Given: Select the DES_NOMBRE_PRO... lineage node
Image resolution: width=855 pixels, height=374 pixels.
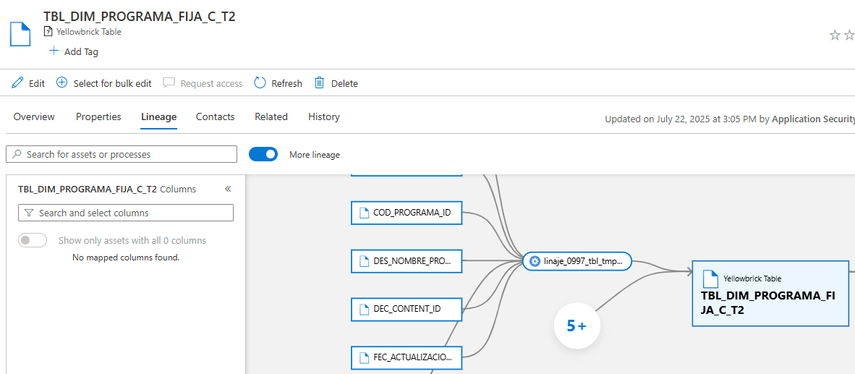Looking at the screenshot, I should [406, 261].
